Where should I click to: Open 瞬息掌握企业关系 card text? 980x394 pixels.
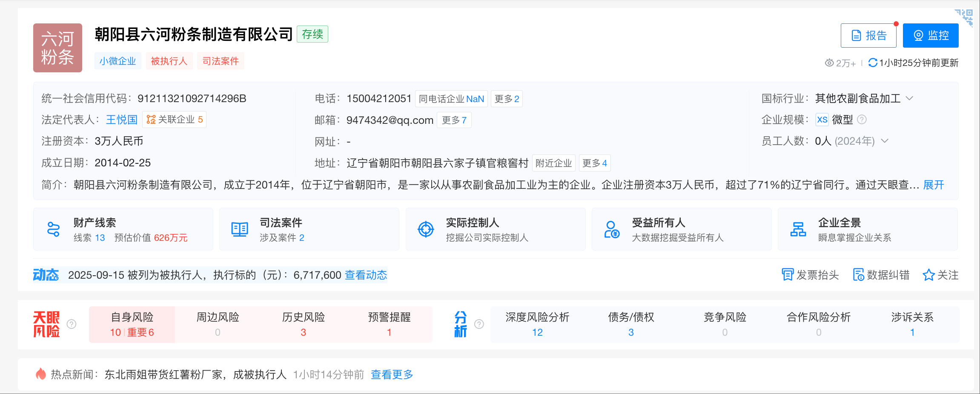tap(854, 237)
